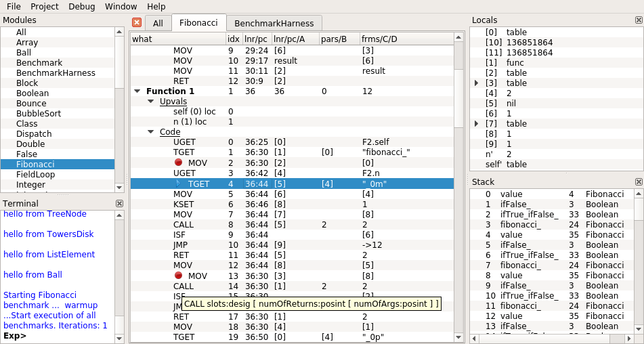Click the Stack panel scroll-up arrow
Image resolution: width=644 pixels, height=344 pixels.
click(x=639, y=194)
